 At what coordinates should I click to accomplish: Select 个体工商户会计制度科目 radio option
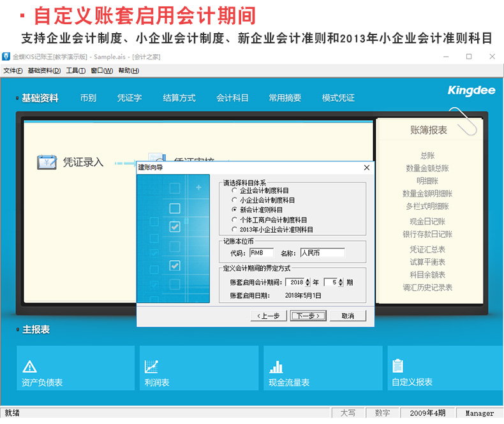[234, 219]
